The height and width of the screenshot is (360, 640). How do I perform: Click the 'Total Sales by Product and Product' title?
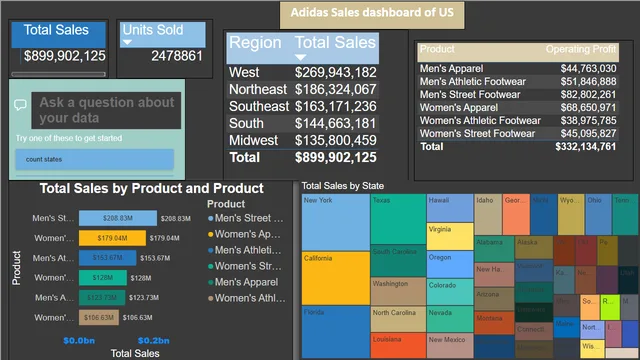click(x=151, y=189)
